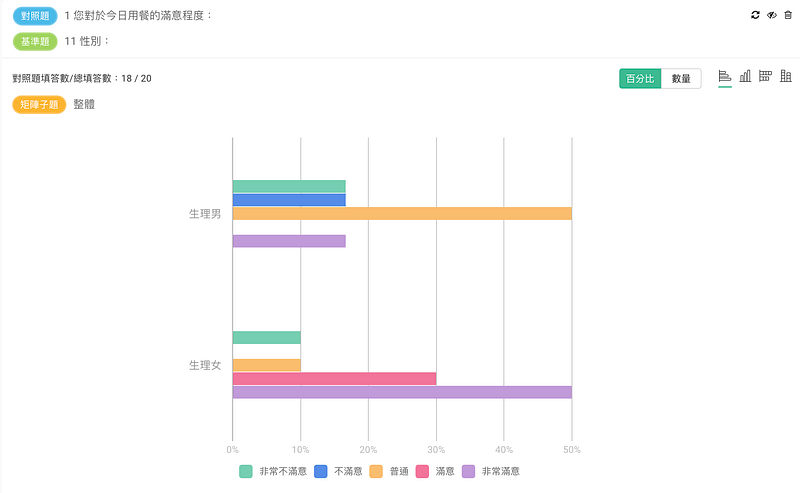800x493 pixels.
Task: Click 生理男 orange 普通 bar
Action: [x=402, y=213]
